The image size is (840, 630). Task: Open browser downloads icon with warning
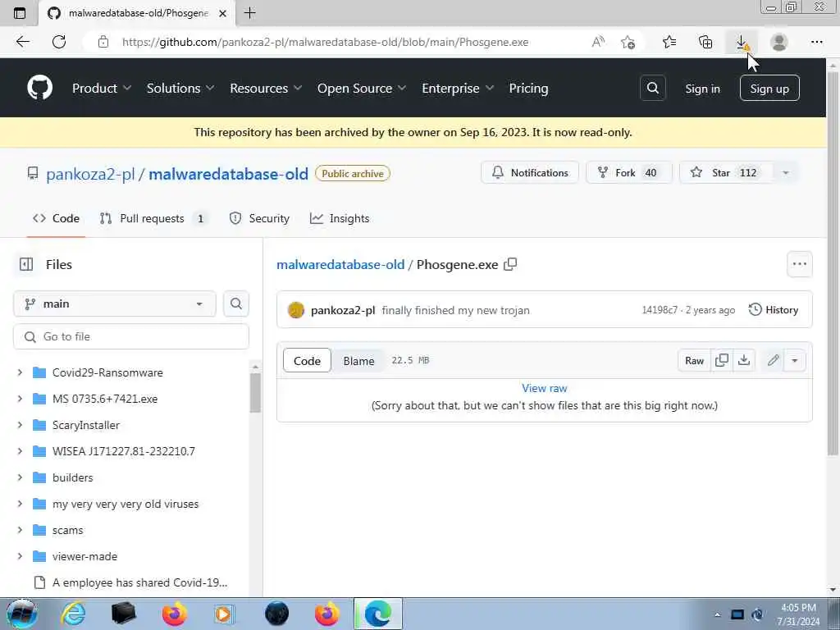742,42
